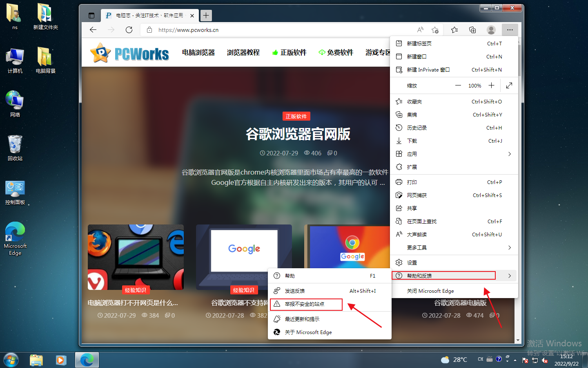Open 历史记录 from the menu
The width and height of the screenshot is (588, 368).
coord(454,128)
